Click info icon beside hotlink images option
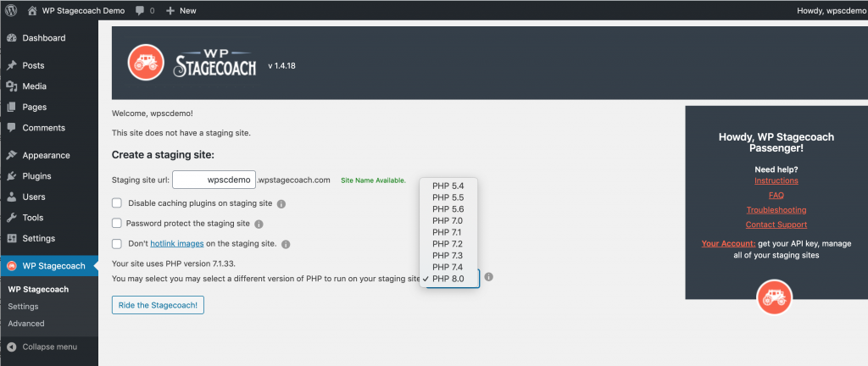This screenshot has width=868, height=366. click(x=286, y=244)
